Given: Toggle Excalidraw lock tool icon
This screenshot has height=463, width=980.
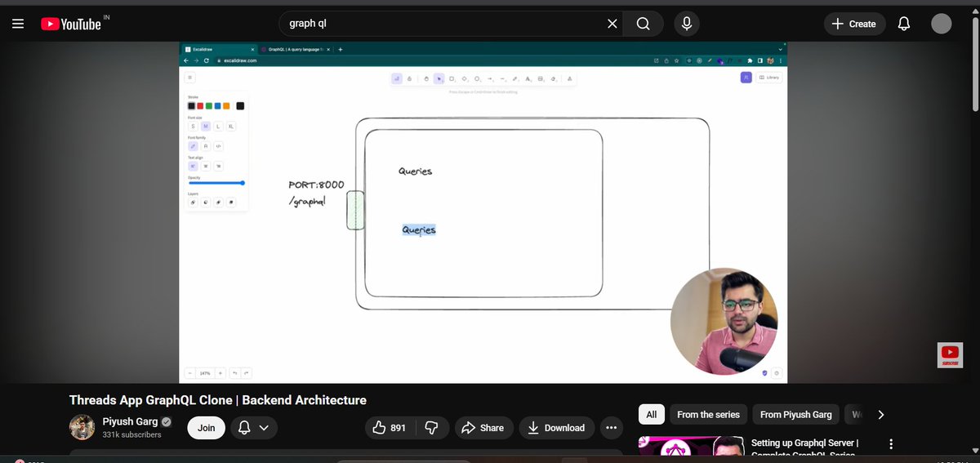Looking at the screenshot, I should (409, 78).
